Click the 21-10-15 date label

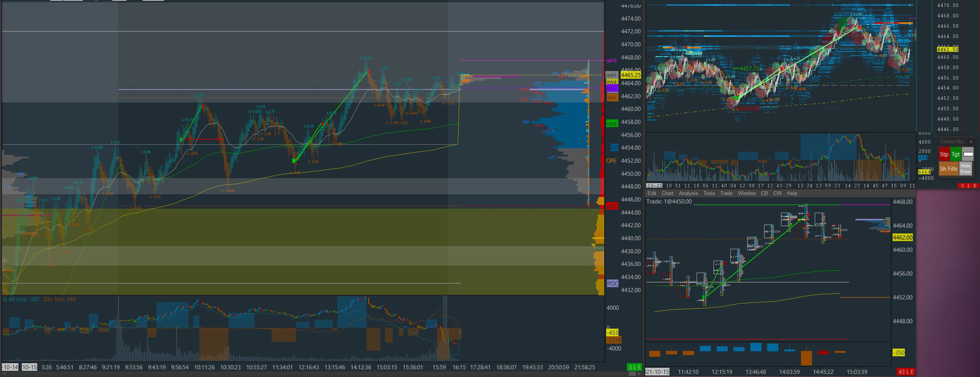(x=658, y=372)
